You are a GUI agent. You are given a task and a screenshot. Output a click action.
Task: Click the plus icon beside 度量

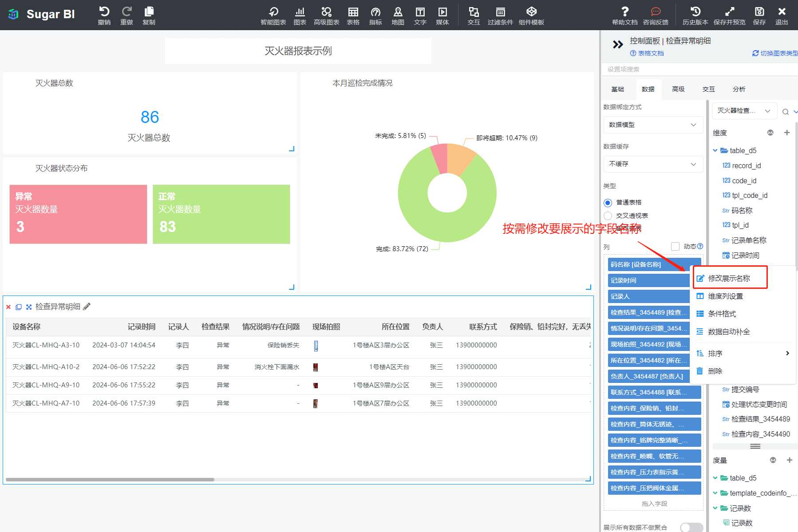(790, 460)
